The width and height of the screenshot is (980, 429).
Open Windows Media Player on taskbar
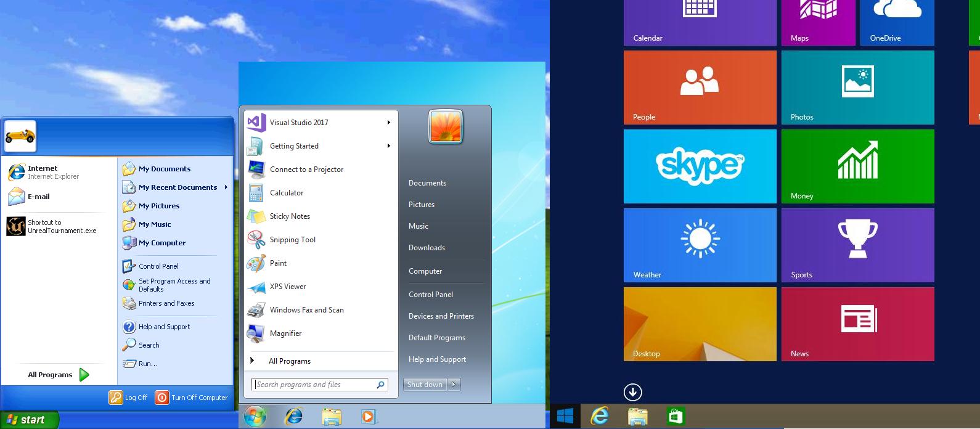[369, 417]
